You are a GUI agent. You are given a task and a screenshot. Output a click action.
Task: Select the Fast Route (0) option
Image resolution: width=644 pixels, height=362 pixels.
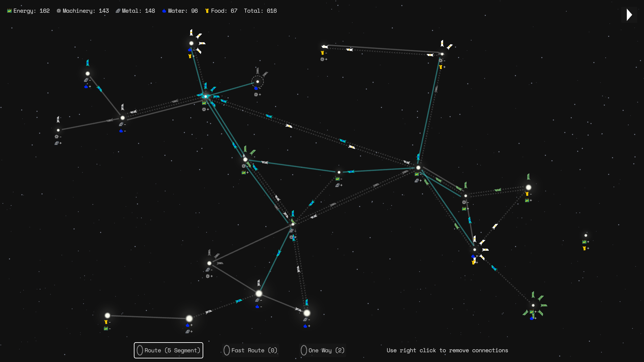pos(250,350)
